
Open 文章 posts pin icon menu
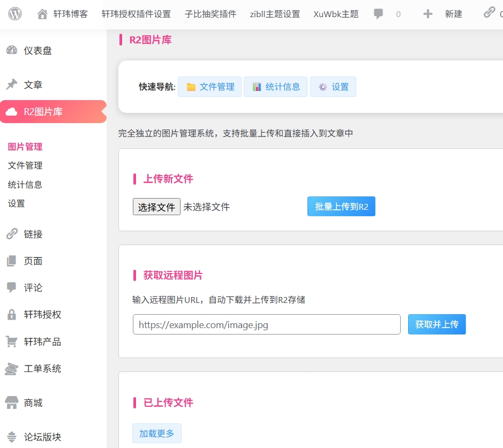(x=12, y=85)
